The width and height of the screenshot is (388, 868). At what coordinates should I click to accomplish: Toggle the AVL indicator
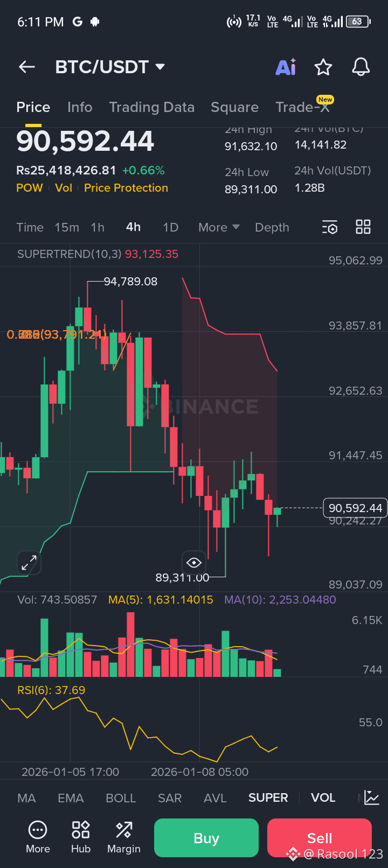pyautogui.click(x=215, y=798)
